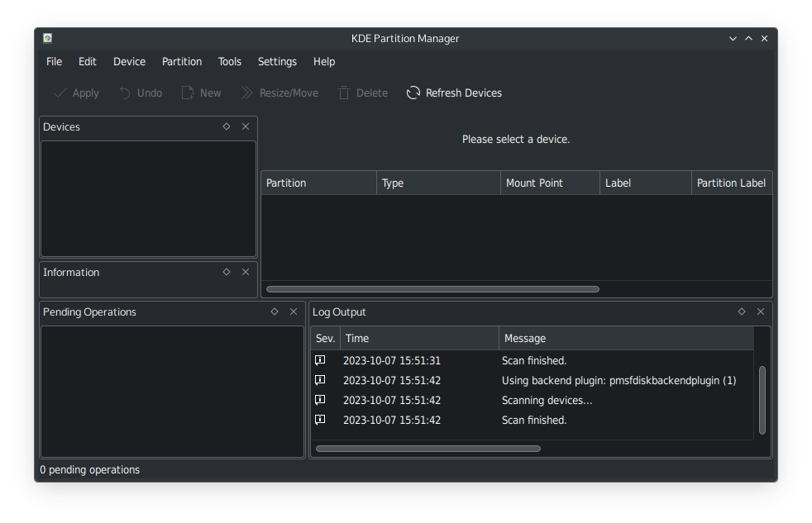
Task: Click the '0 pending operations' status text
Action: tap(89, 470)
